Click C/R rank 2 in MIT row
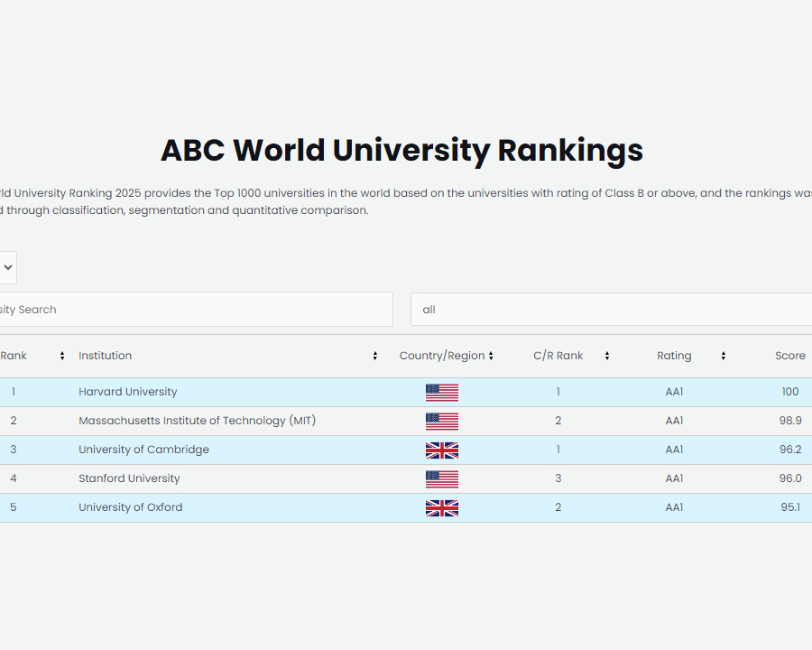The width and height of the screenshot is (812, 650). [x=558, y=421]
